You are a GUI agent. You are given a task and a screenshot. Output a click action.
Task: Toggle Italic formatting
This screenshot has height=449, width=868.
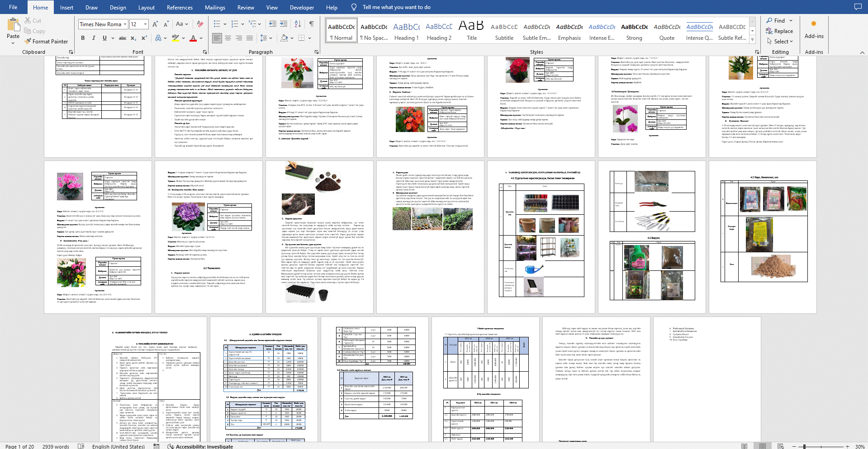click(94, 38)
